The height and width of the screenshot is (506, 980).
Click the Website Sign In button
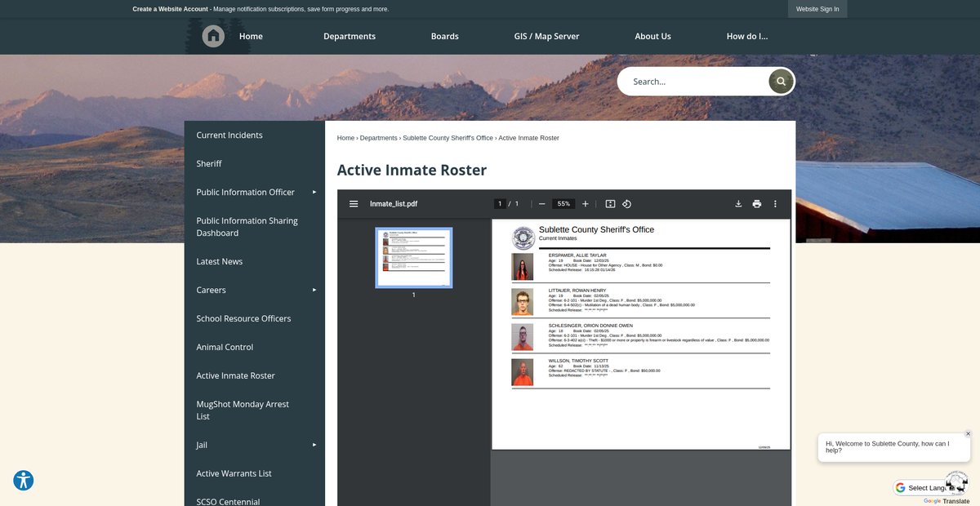pos(817,9)
